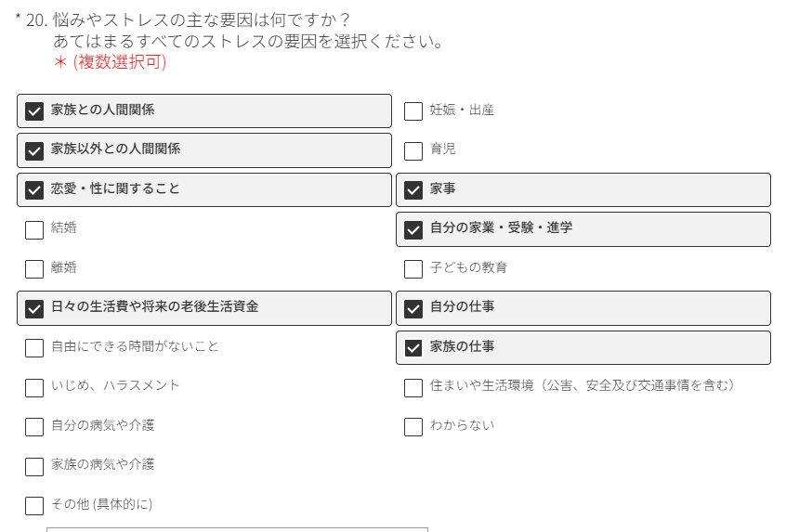Uncheck 日々の生活費や将来の老後生活資金

coord(34,308)
